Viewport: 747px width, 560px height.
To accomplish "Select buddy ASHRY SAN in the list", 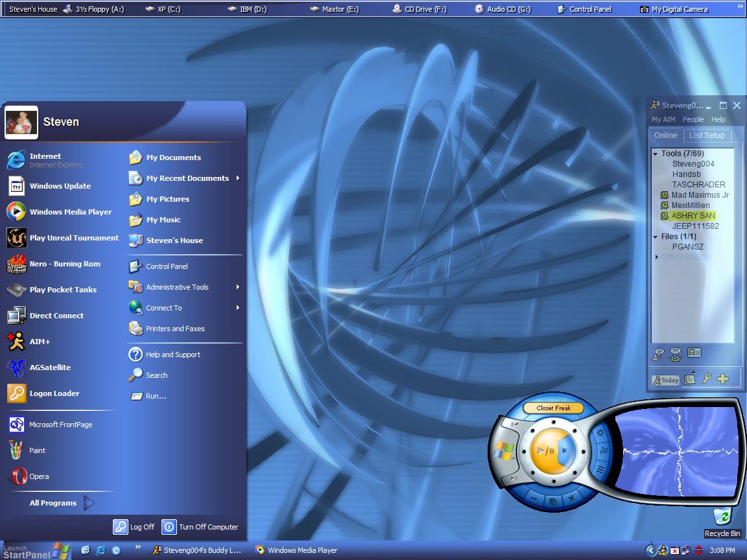I will [693, 216].
